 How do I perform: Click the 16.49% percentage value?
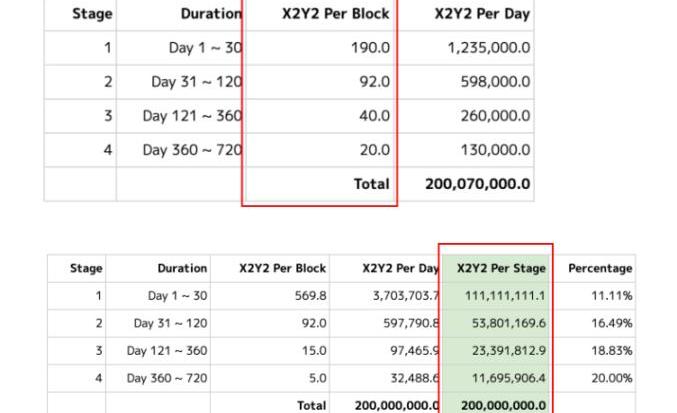tap(612, 324)
